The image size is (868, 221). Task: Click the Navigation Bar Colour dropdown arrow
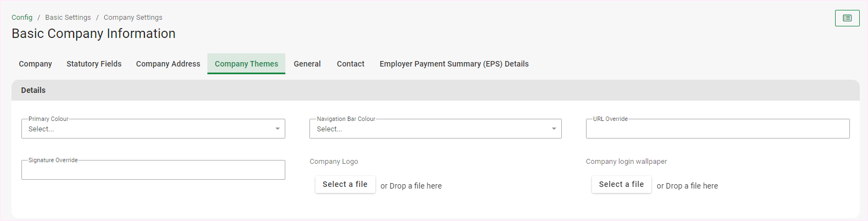[x=554, y=129]
